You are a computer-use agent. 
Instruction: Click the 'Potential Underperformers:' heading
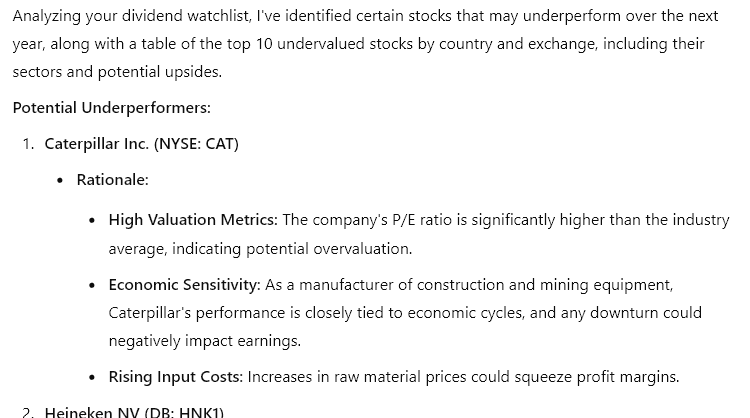pos(111,108)
